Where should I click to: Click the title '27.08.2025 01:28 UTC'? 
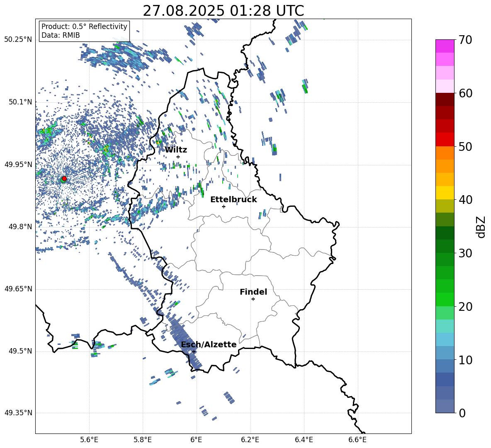(x=223, y=11)
